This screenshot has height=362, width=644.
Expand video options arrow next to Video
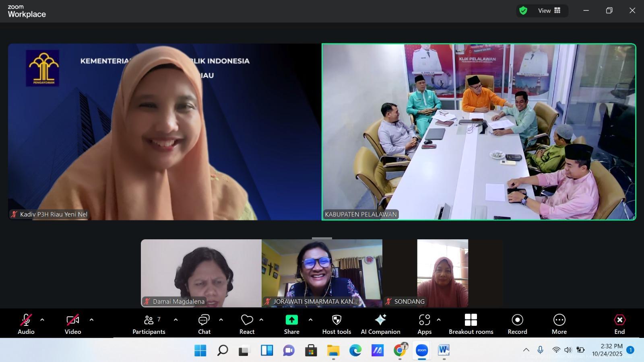[91, 320]
